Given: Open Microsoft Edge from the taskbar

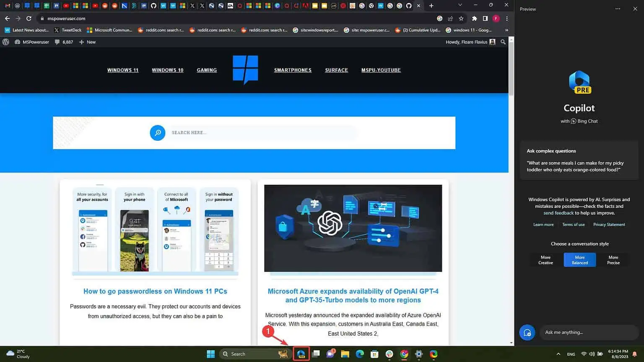Looking at the screenshot, I should [360, 354].
